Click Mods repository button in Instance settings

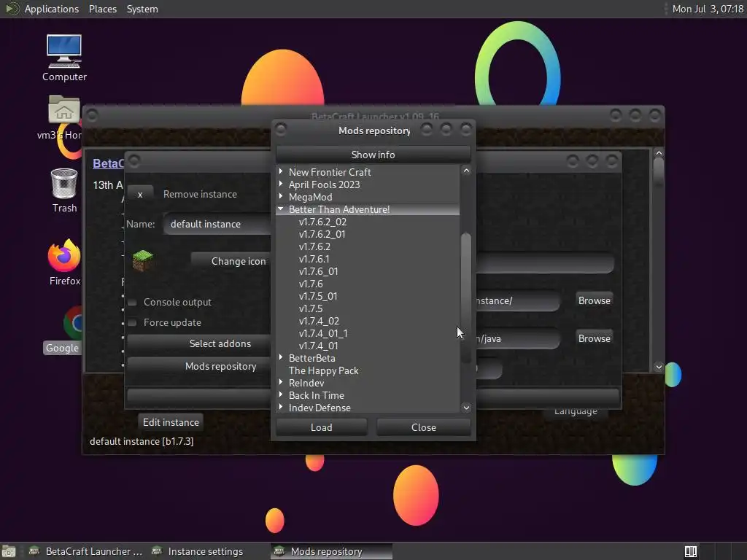(x=199, y=367)
